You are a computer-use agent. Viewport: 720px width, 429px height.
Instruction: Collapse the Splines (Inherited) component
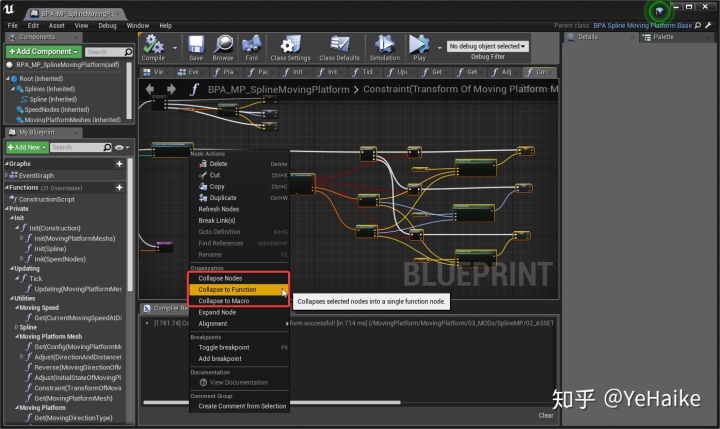13,89
